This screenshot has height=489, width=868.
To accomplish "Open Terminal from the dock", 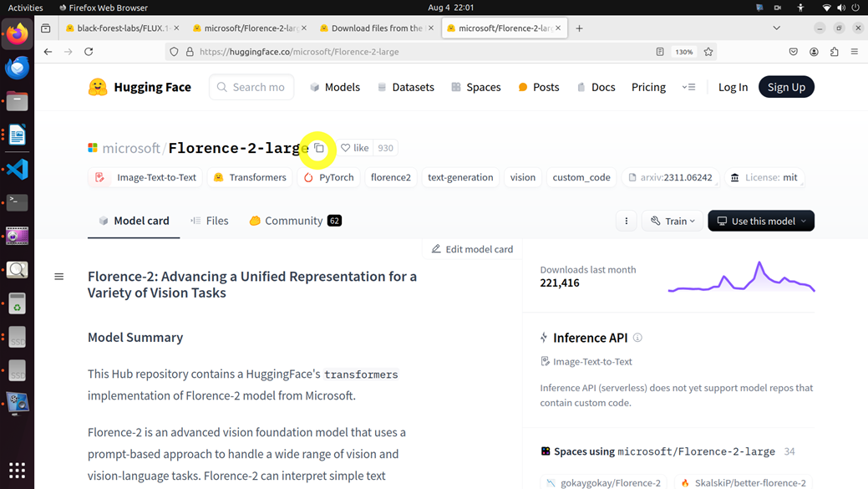I will click(x=18, y=202).
